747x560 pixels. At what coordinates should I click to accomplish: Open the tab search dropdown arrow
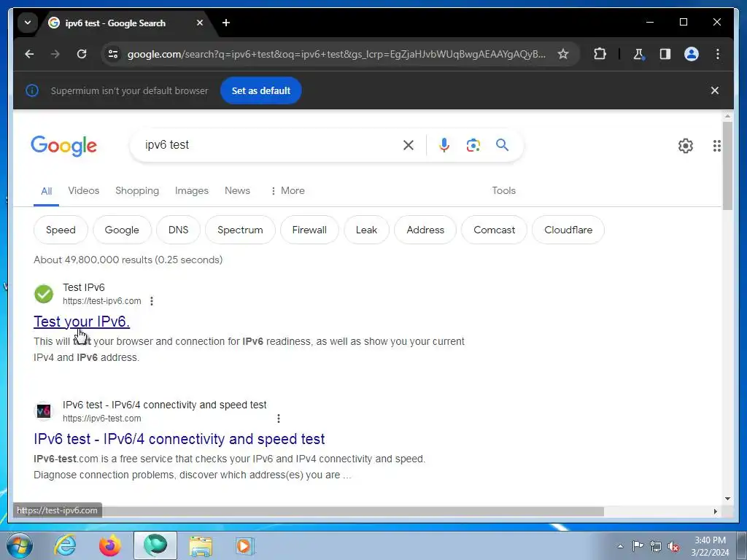click(28, 23)
